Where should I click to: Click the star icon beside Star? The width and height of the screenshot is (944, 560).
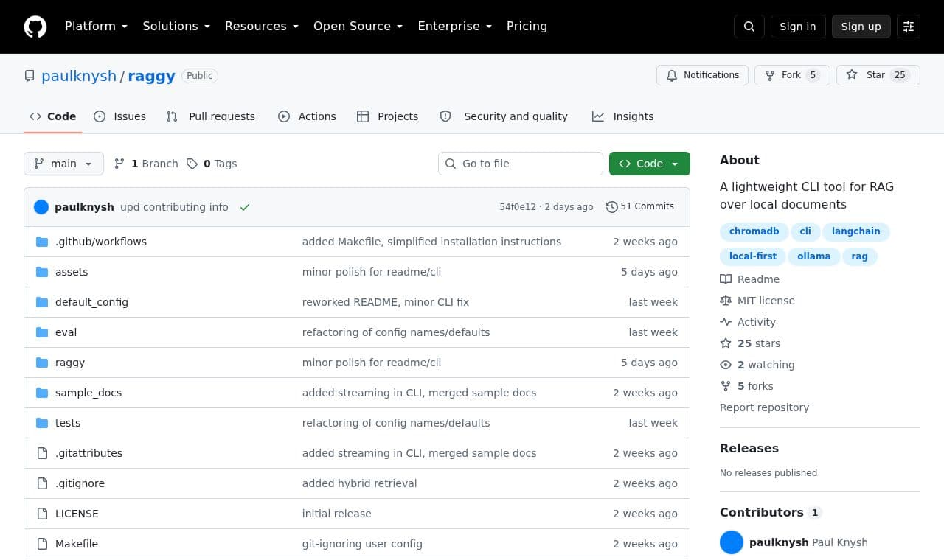tap(852, 75)
